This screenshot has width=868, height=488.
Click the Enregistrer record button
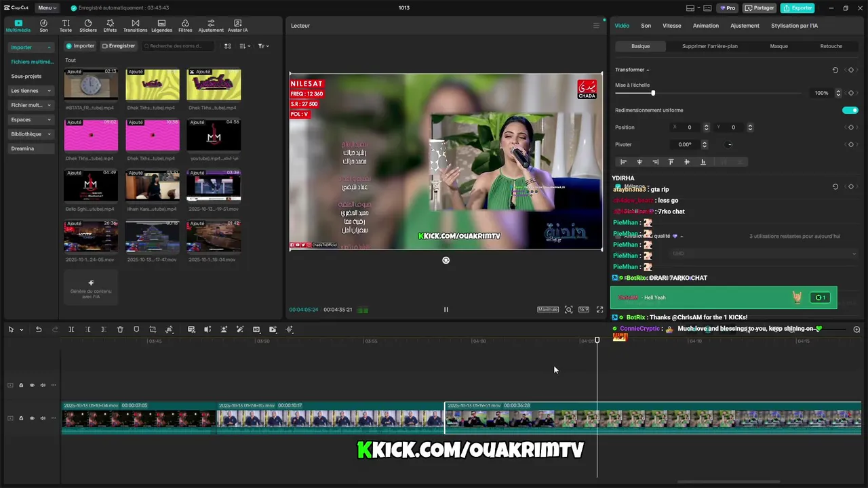119,46
